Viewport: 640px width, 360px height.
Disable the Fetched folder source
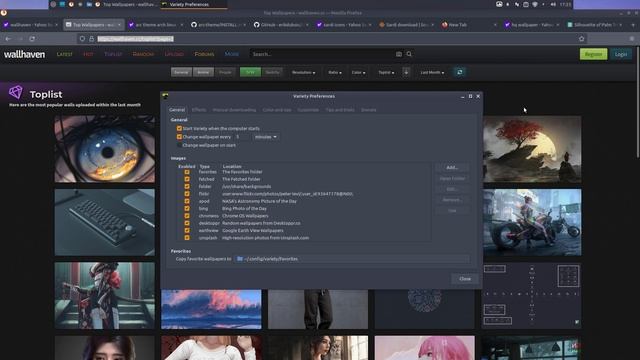(x=187, y=179)
